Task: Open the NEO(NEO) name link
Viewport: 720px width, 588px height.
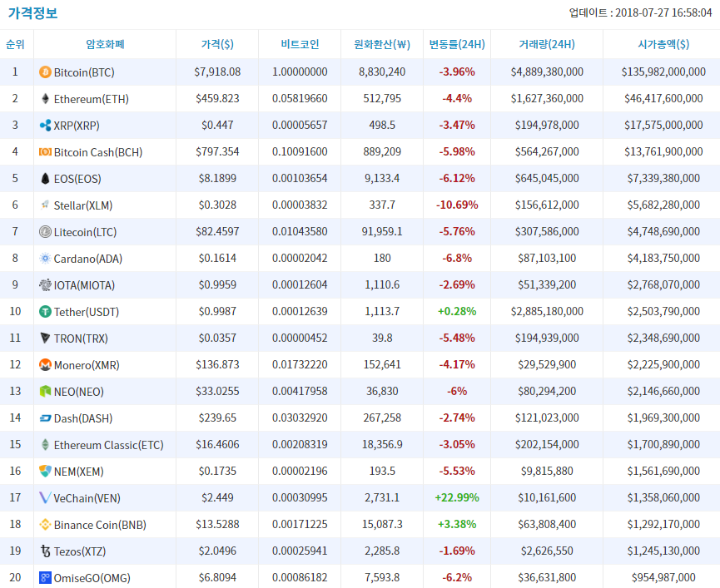Action: coord(79,392)
